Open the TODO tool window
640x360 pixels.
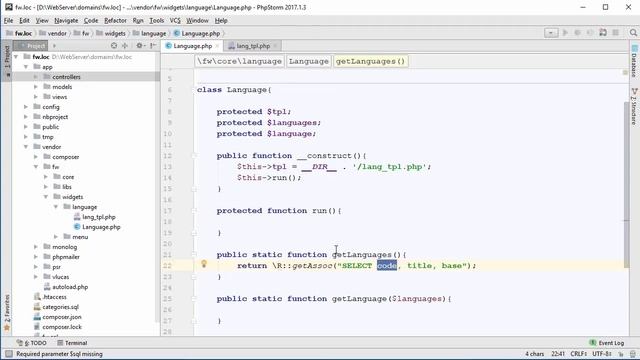[32, 343]
